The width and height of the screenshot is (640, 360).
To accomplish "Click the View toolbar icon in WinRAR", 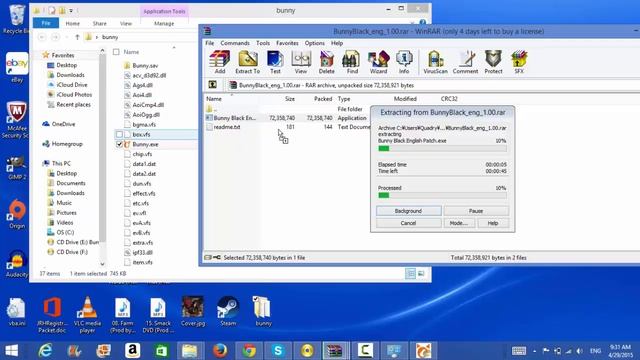I will (301, 62).
